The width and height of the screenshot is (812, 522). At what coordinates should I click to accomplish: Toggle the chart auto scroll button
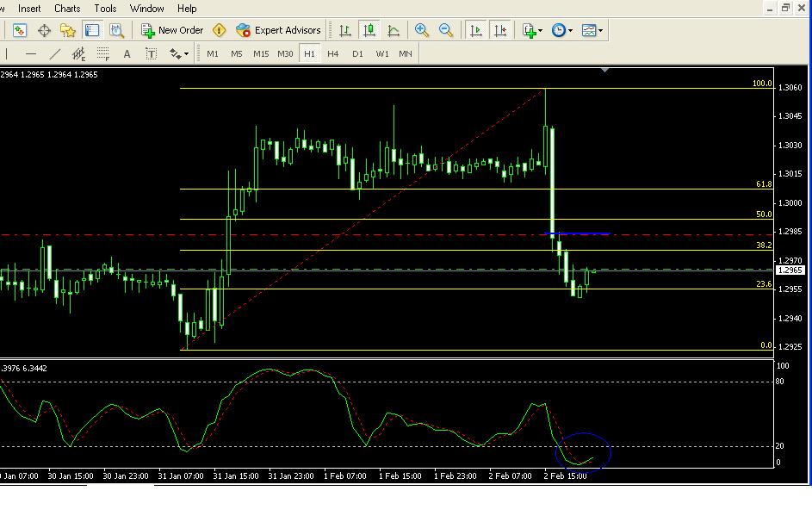click(x=475, y=30)
